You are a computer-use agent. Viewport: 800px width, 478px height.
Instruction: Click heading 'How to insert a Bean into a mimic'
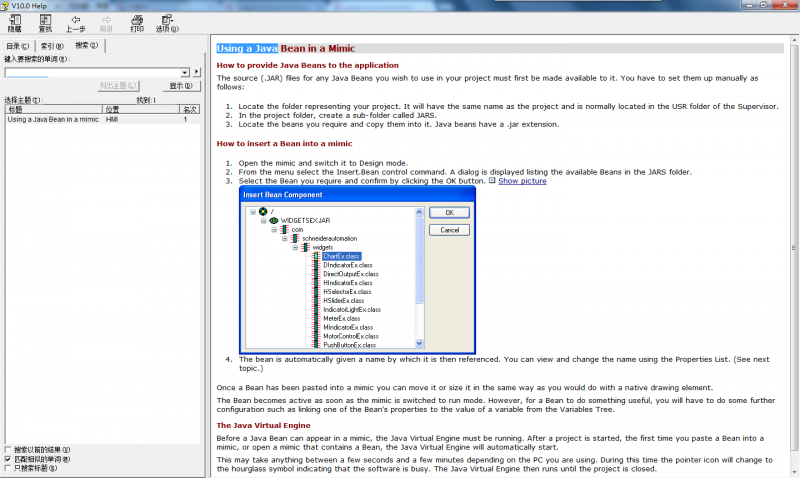(x=284, y=144)
